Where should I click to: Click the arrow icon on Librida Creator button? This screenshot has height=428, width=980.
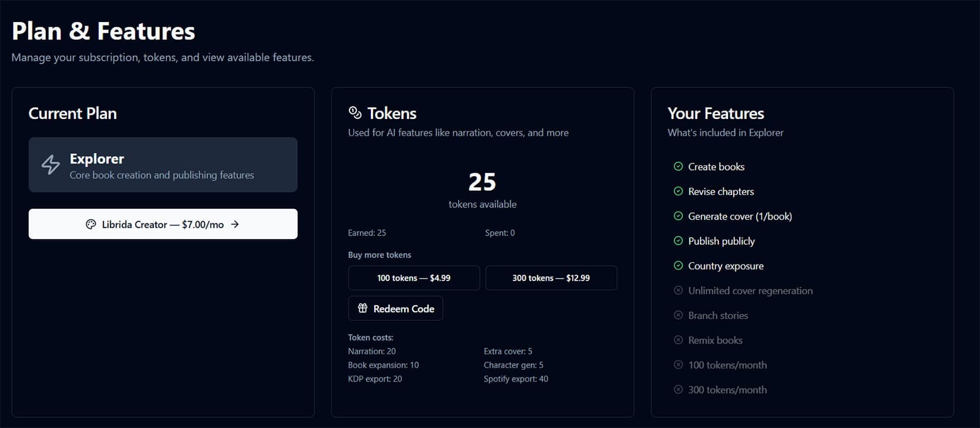pyautogui.click(x=235, y=224)
